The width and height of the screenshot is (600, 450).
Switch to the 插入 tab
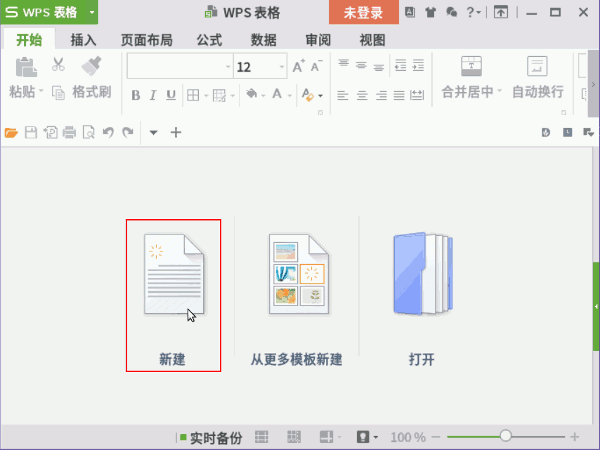(83, 40)
